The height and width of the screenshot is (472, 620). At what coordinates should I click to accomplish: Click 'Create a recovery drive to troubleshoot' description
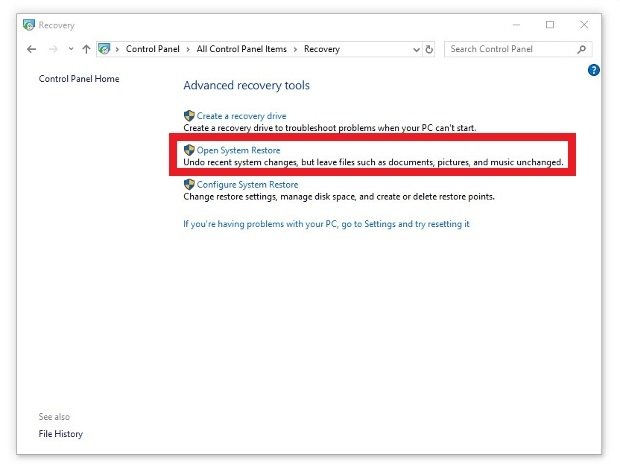pyautogui.click(x=330, y=128)
